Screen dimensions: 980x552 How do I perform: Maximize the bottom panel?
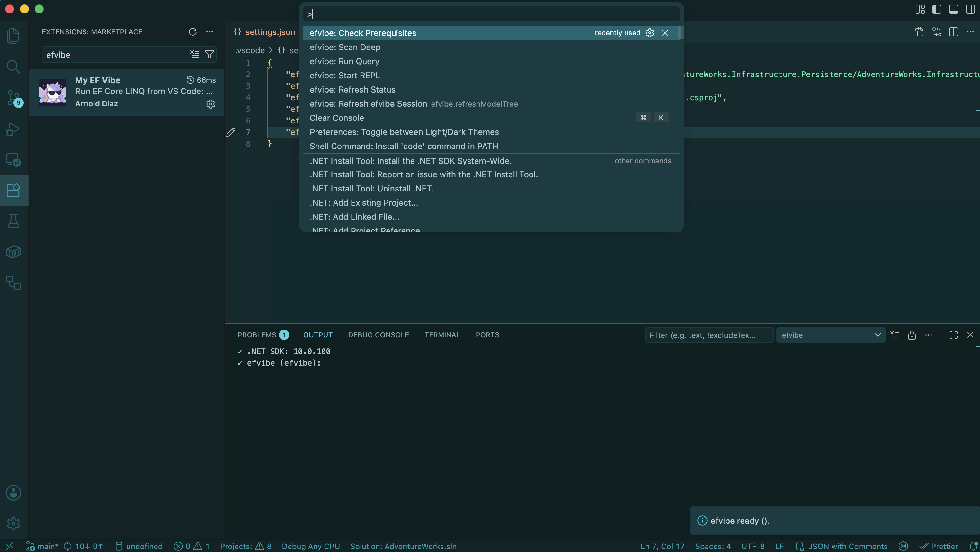(954, 335)
